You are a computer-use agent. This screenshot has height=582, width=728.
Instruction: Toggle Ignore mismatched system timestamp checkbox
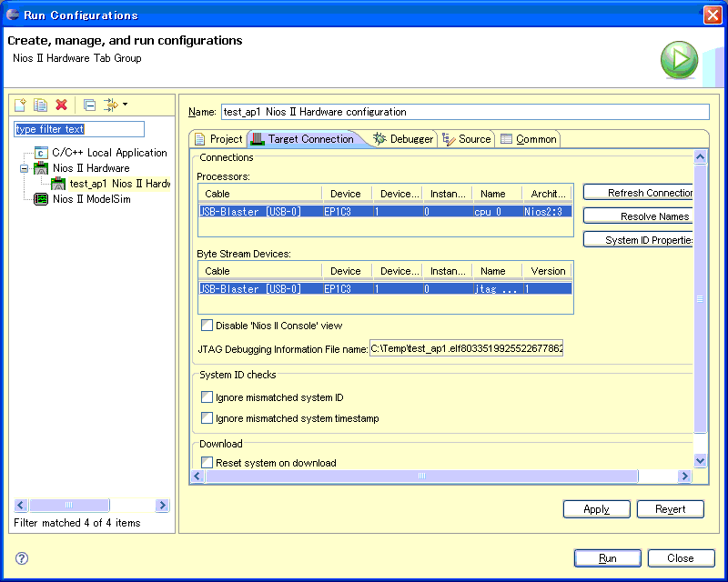click(207, 418)
